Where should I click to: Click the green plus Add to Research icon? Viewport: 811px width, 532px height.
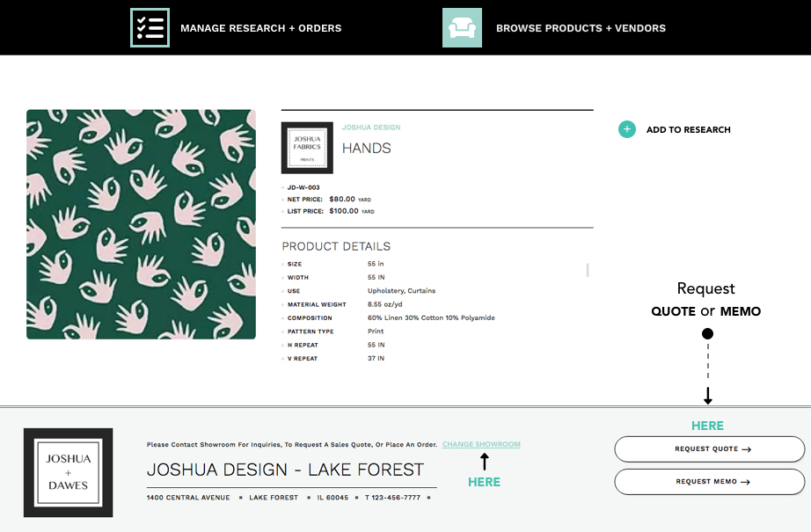pyautogui.click(x=627, y=129)
